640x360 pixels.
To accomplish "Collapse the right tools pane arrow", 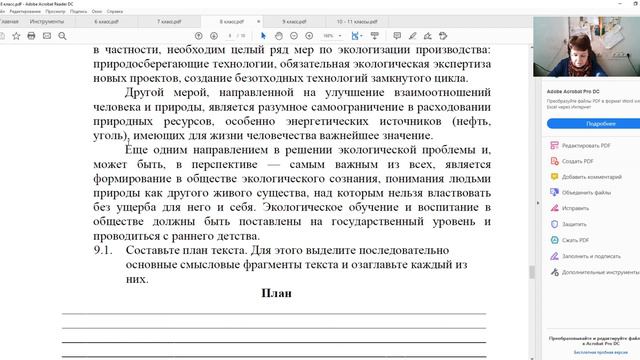I will click(538, 203).
